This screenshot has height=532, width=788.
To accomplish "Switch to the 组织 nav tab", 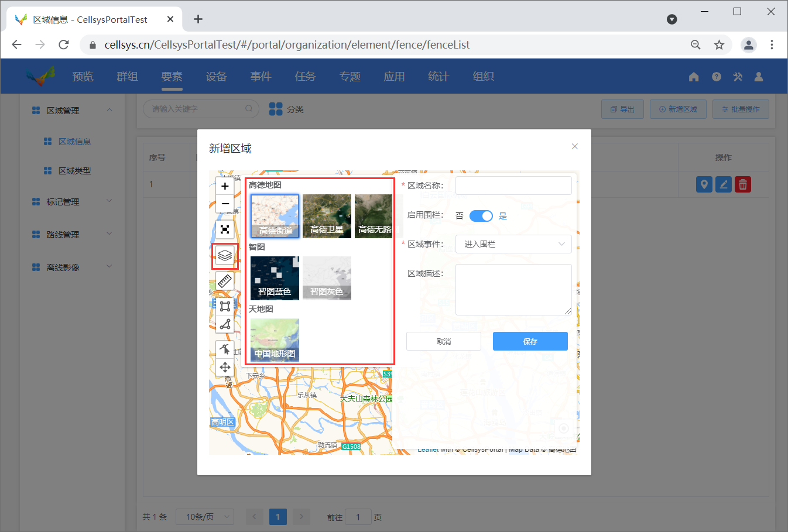I will click(484, 77).
